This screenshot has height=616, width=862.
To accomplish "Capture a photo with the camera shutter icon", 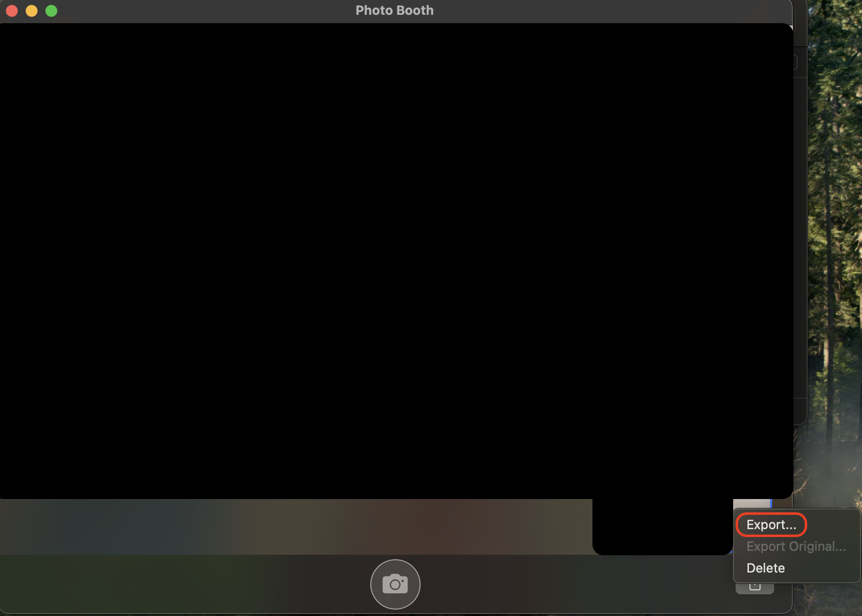I will pyautogui.click(x=394, y=584).
